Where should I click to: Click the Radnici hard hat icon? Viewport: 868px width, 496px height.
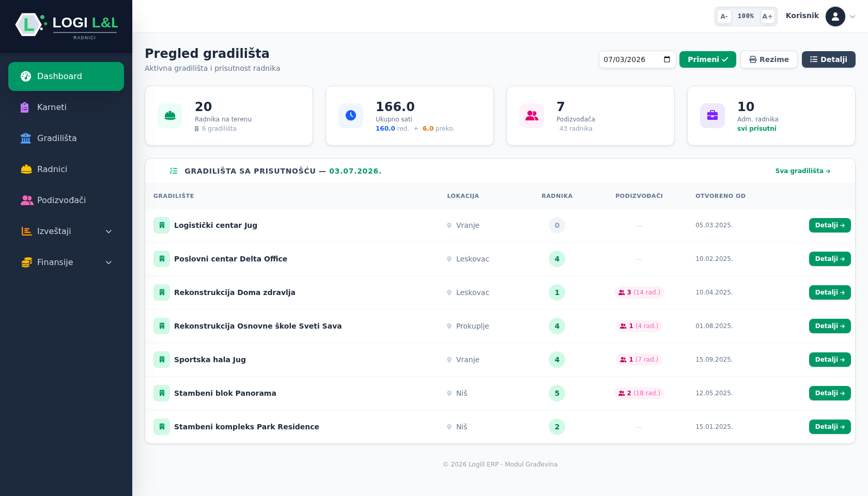pos(26,169)
